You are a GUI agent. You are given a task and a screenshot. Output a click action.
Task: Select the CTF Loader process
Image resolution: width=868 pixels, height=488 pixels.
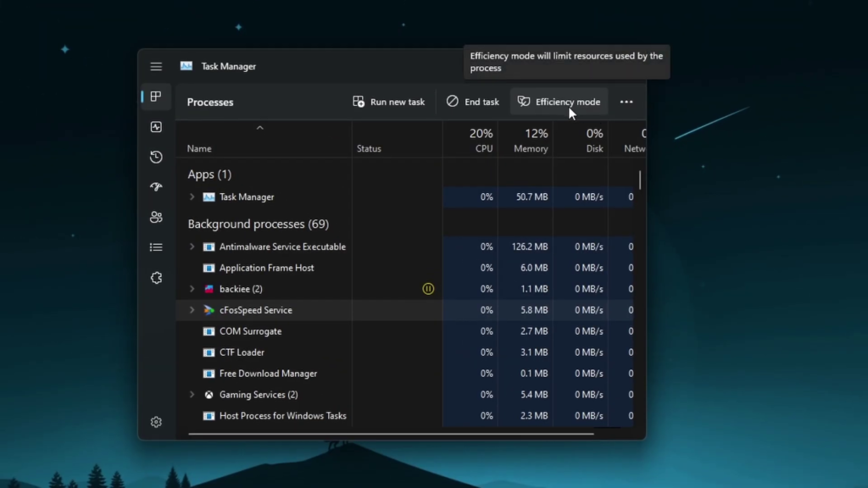pos(405,352)
